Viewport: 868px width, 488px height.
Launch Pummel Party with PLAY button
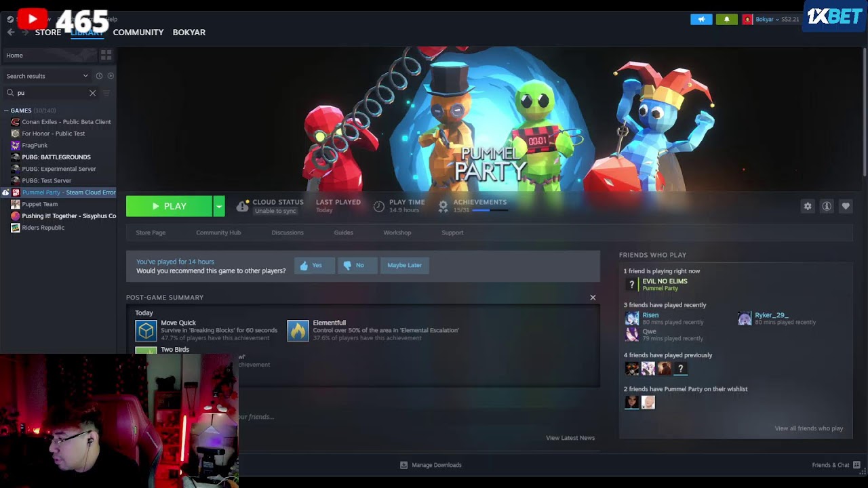(170, 206)
